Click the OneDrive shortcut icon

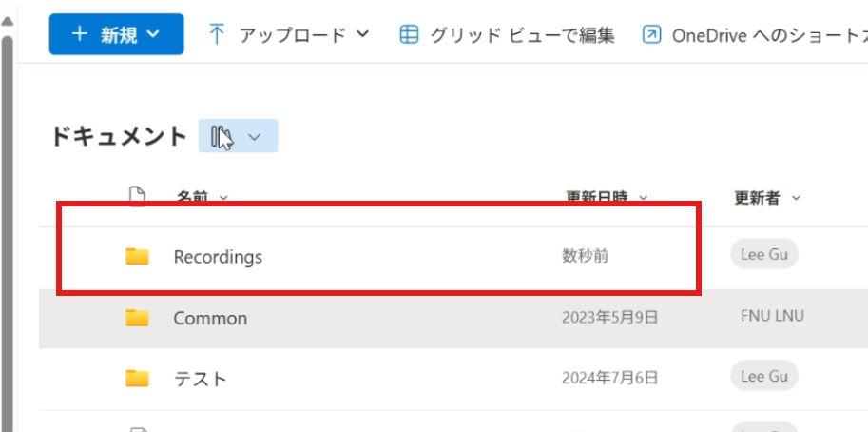(652, 35)
